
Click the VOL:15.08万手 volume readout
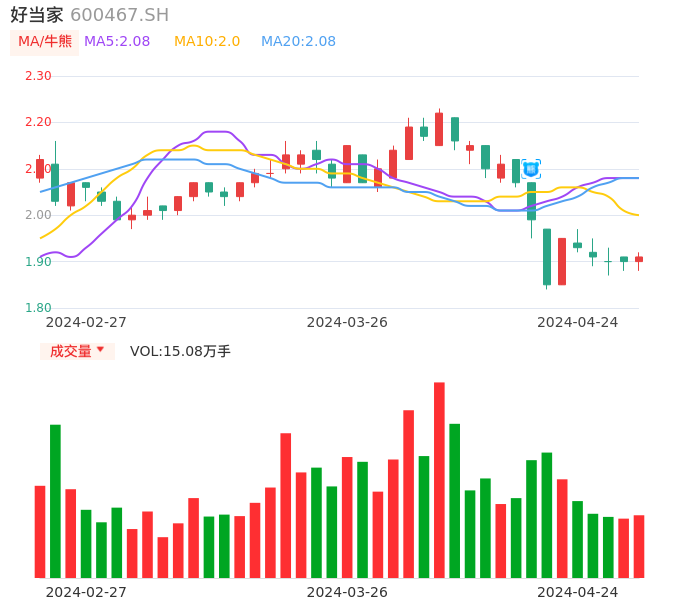(x=180, y=351)
